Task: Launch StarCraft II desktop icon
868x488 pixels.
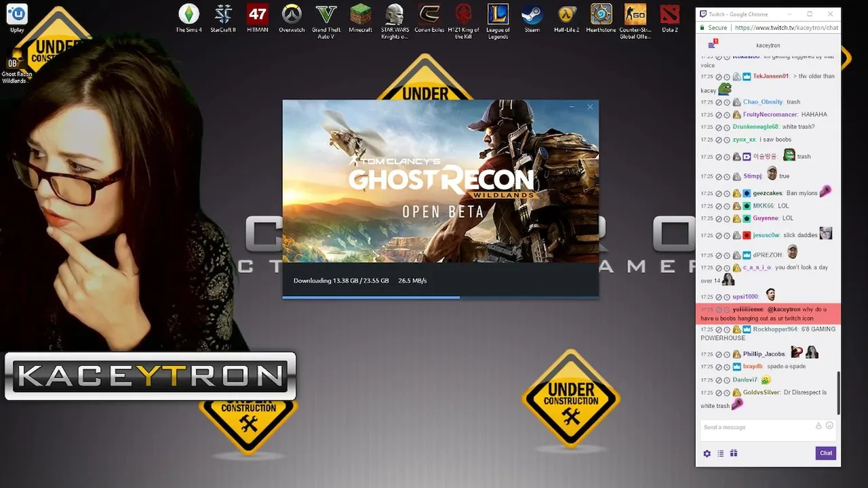Action: [x=223, y=18]
